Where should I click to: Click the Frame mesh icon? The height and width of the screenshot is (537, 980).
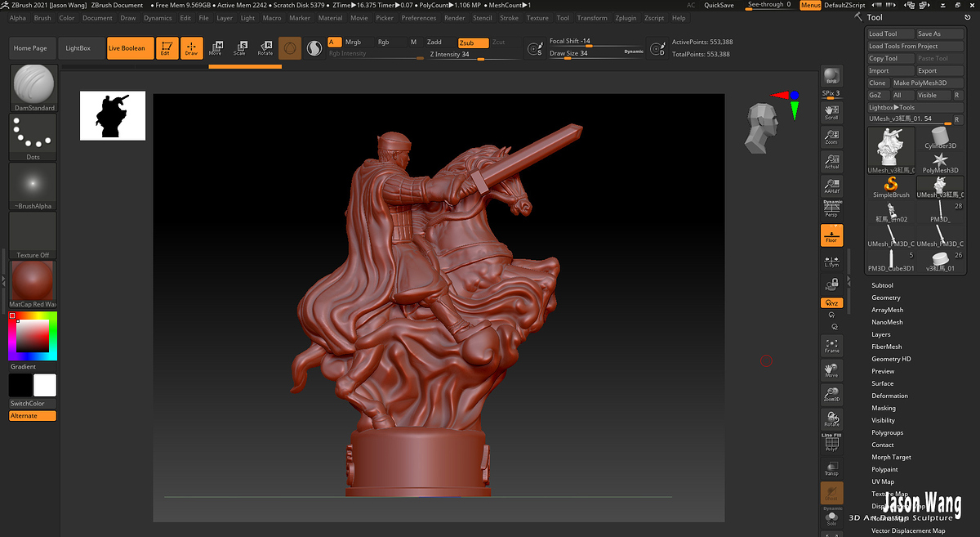831,346
